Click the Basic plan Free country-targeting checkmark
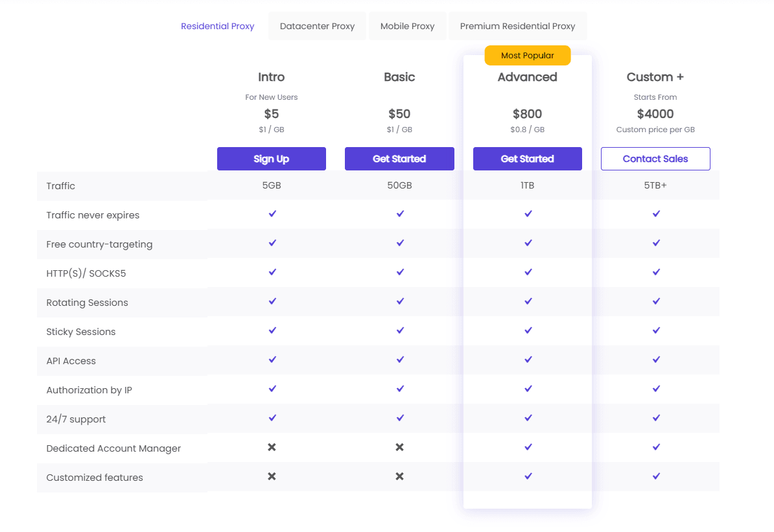774x532 pixels. click(x=399, y=243)
